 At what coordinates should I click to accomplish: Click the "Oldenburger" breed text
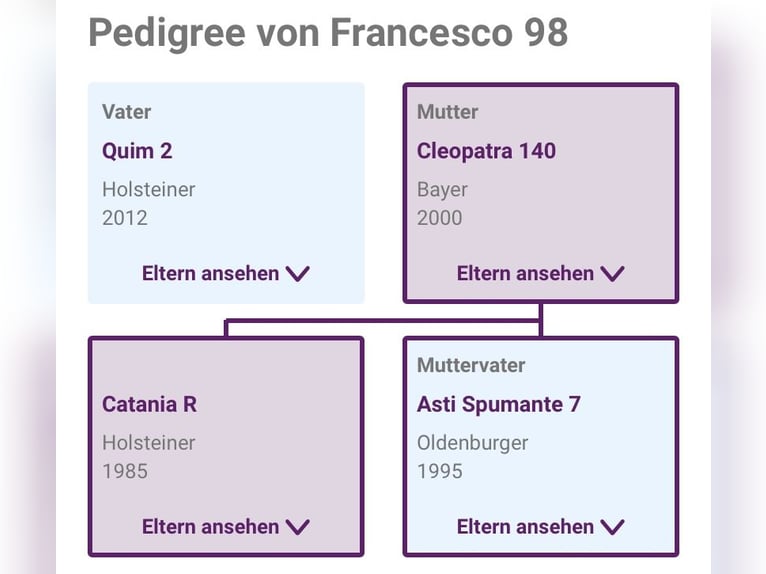pos(472,442)
